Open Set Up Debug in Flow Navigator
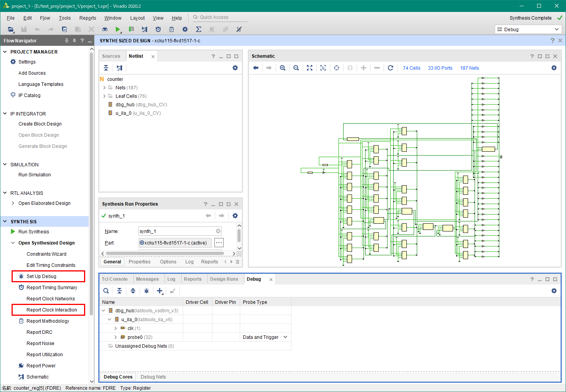Screen dimensions: 566x392 pyautogui.click(x=41, y=276)
